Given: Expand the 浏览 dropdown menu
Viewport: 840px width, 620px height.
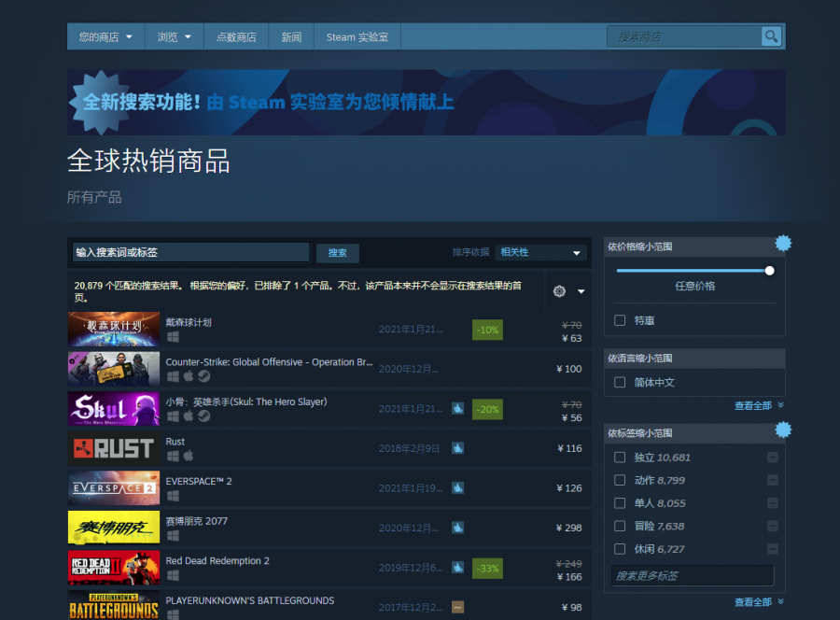Looking at the screenshot, I should coord(175,36).
